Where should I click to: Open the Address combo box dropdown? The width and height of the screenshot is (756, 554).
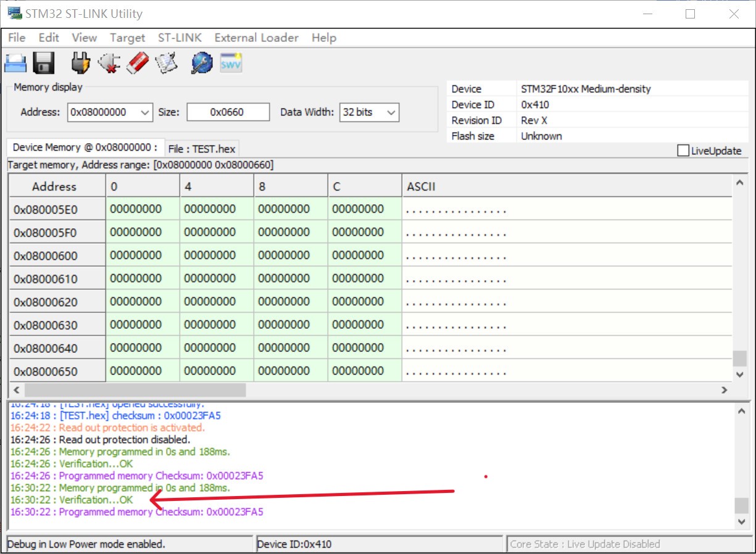[145, 112]
